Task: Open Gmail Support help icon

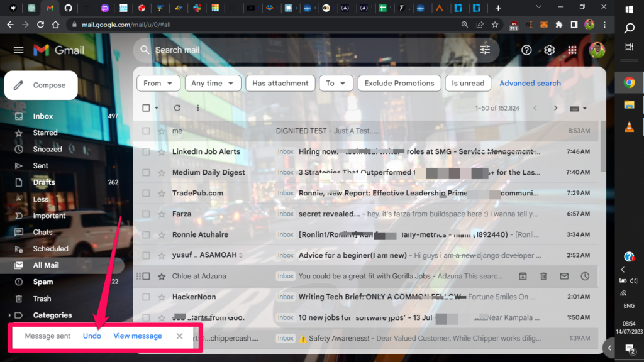Action: [x=526, y=50]
